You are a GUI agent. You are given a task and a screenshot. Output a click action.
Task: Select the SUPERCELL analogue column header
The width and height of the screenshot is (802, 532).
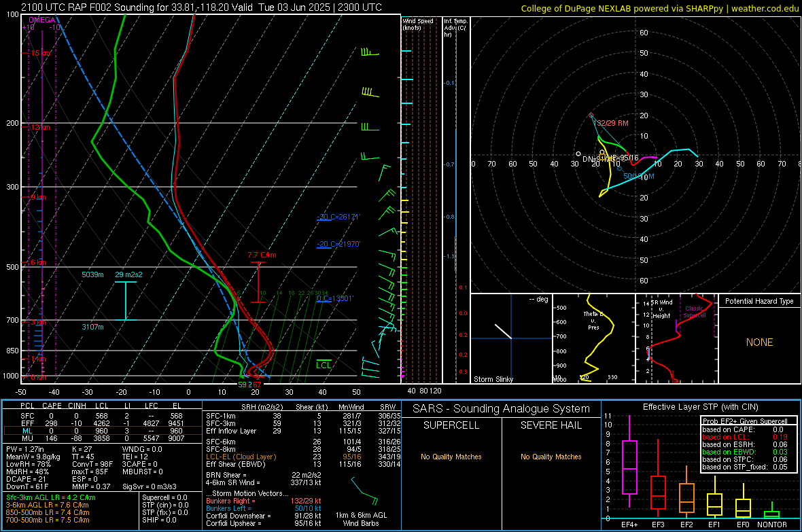click(x=451, y=425)
